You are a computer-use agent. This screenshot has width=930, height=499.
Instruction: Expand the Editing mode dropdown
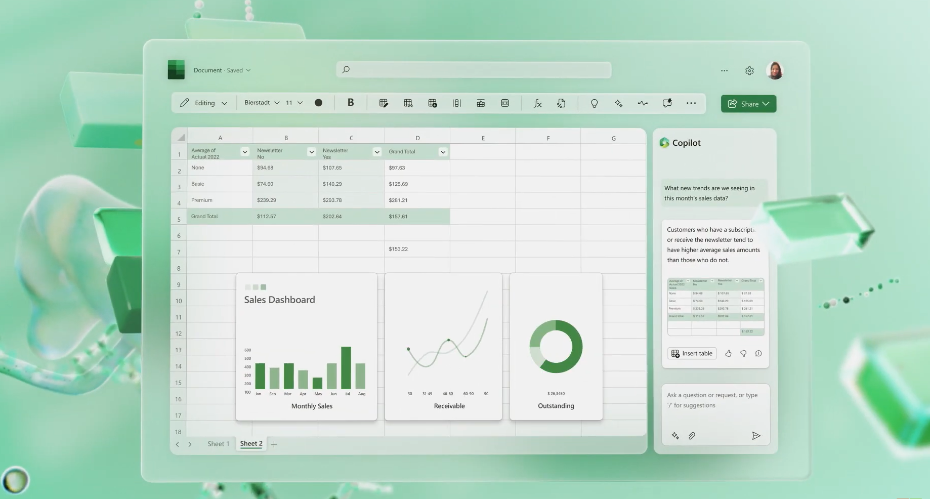tap(203, 103)
